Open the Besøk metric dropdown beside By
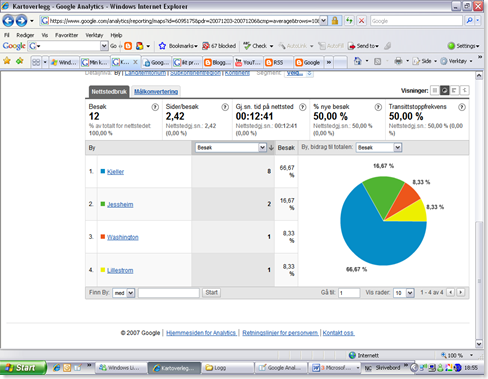The image size is (488, 379). click(x=230, y=147)
